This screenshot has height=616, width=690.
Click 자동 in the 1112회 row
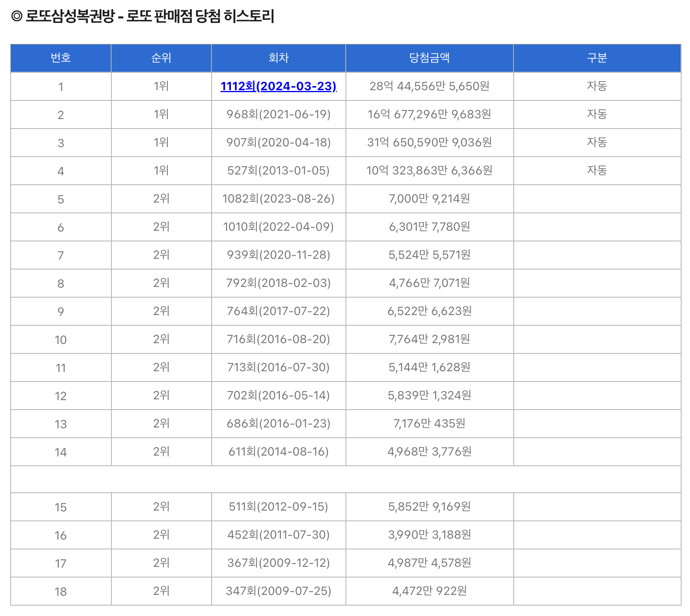tap(597, 86)
